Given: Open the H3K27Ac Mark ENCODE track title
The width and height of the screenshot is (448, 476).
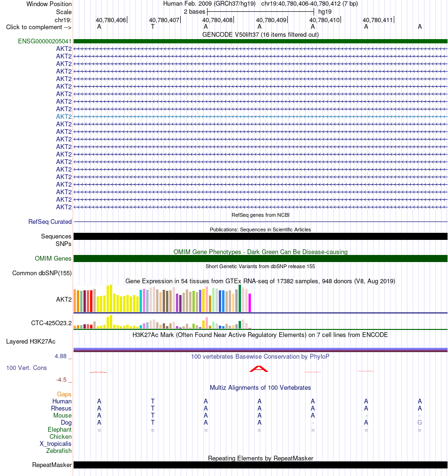Looking at the screenshot, I should coord(260,335).
